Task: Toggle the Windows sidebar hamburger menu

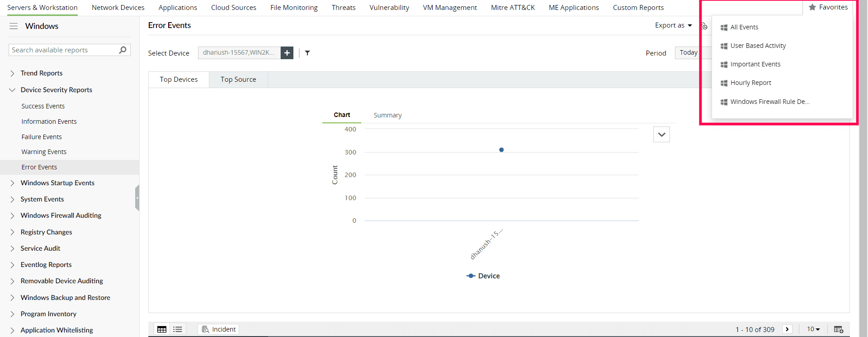Action: tap(14, 26)
